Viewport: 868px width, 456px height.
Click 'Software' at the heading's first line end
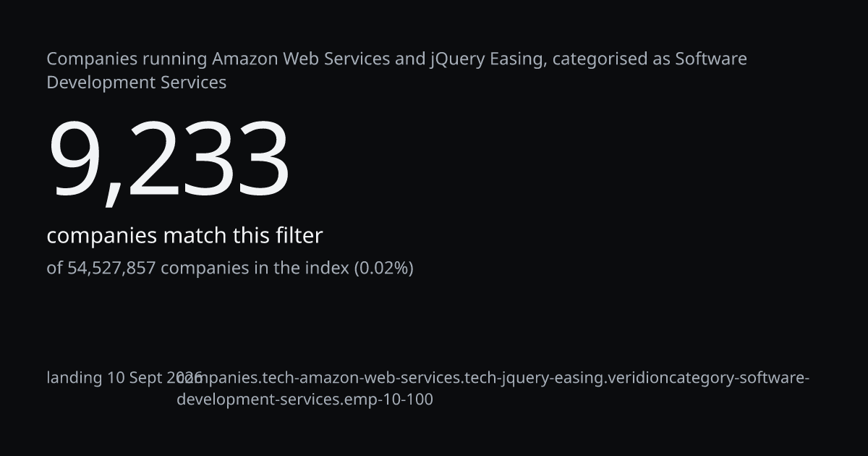click(711, 59)
